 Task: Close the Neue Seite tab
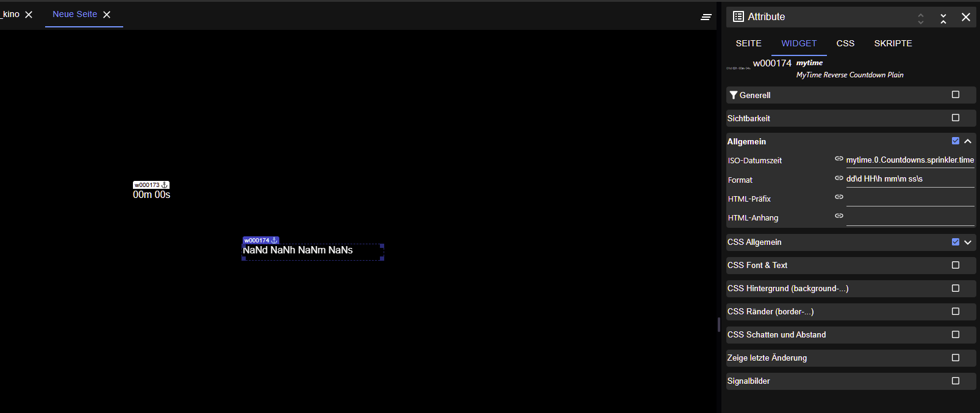click(107, 15)
